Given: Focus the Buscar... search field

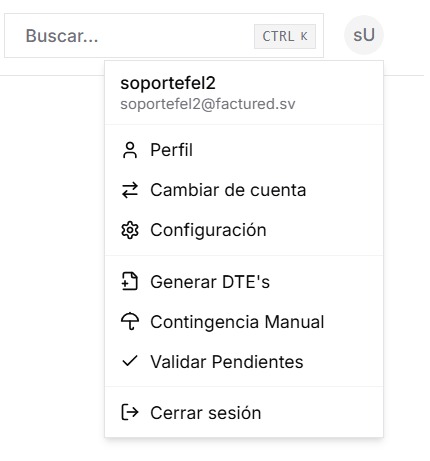Looking at the screenshot, I should [x=164, y=36].
